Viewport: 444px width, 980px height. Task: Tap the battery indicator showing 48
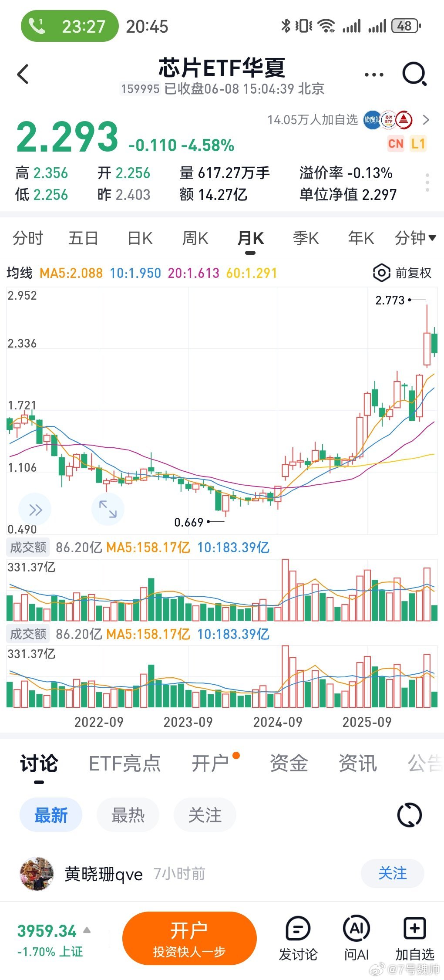coord(406,26)
